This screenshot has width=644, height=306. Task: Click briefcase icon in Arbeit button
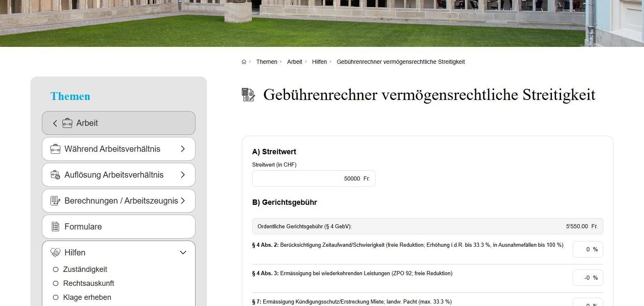coord(67,123)
